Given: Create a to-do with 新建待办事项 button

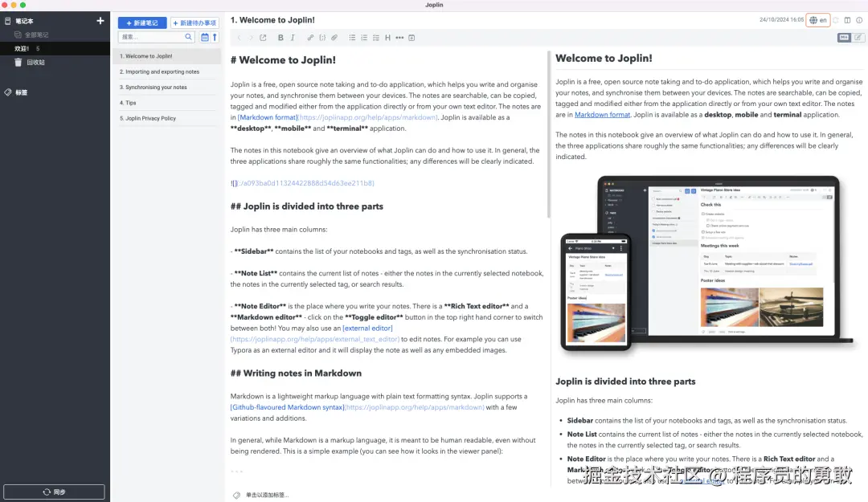Looking at the screenshot, I should 194,22.
